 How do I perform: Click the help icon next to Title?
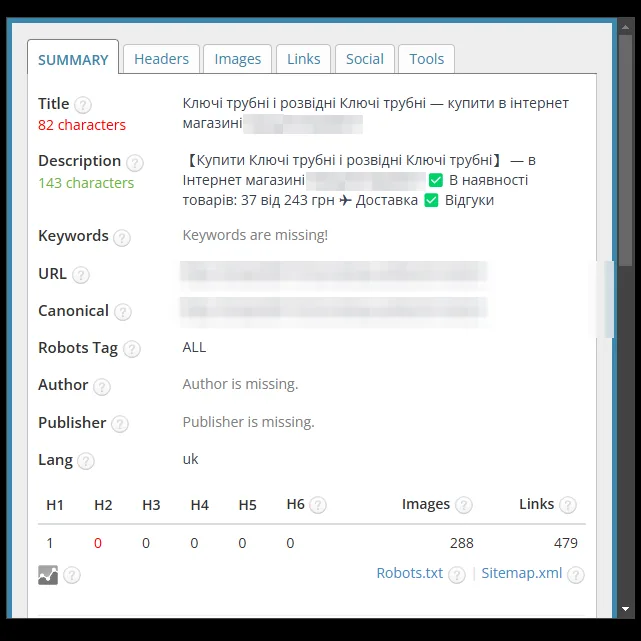point(83,105)
